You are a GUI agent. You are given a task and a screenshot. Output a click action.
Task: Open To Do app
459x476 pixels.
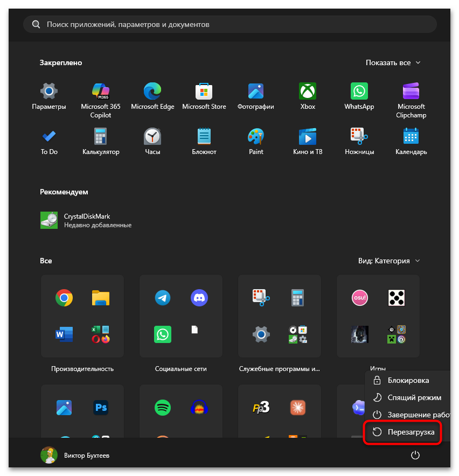point(49,142)
